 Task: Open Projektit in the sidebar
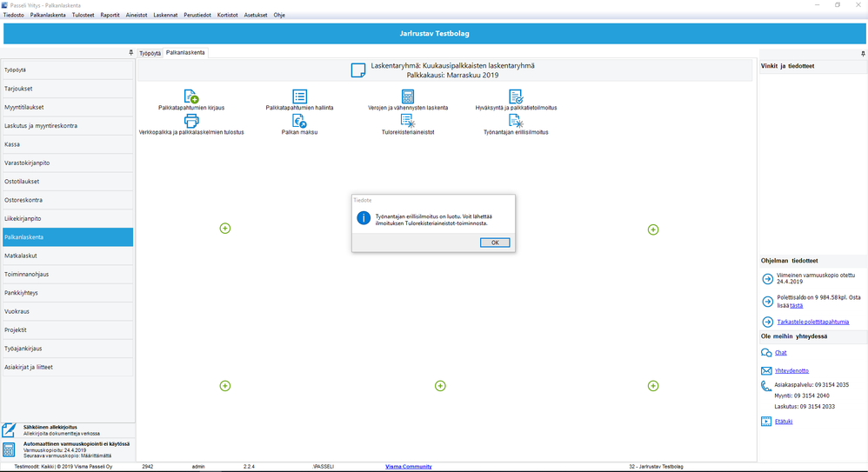pyautogui.click(x=68, y=329)
